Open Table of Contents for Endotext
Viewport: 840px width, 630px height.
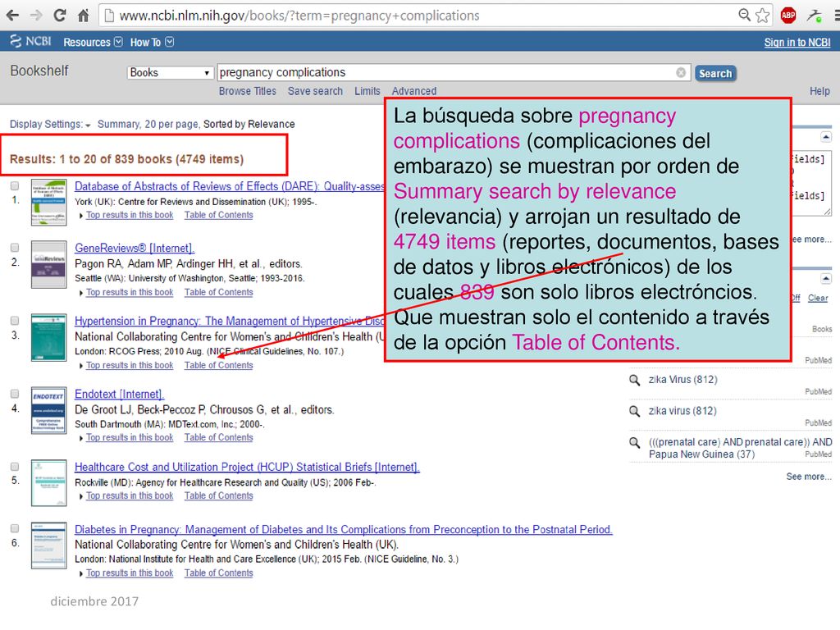(x=218, y=438)
